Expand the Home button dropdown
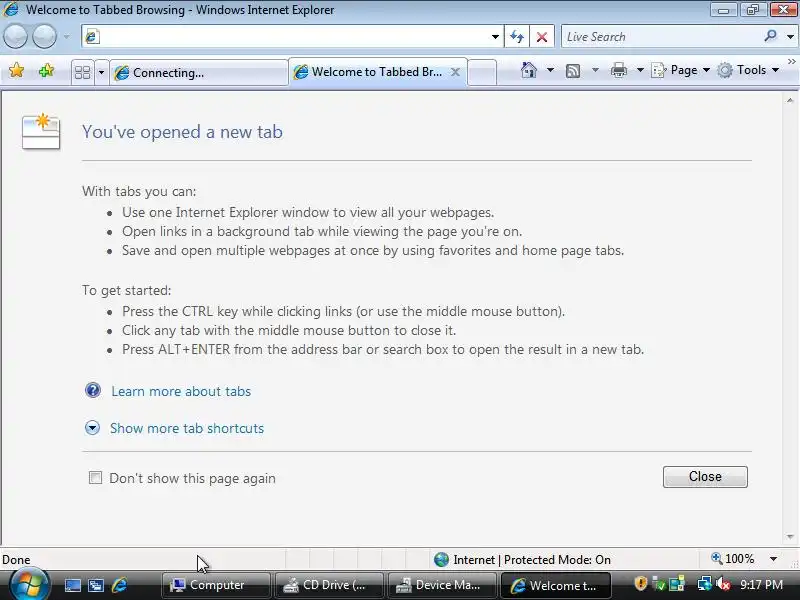 click(550, 70)
